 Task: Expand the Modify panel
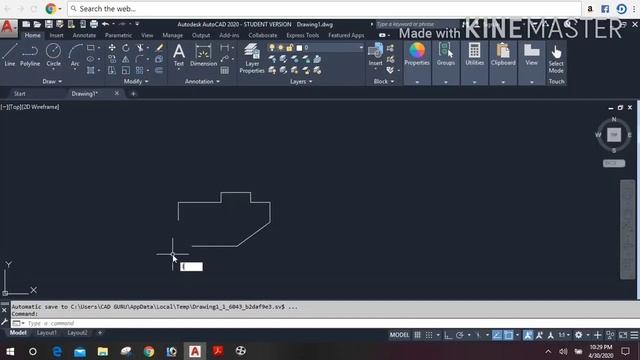tap(136, 82)
